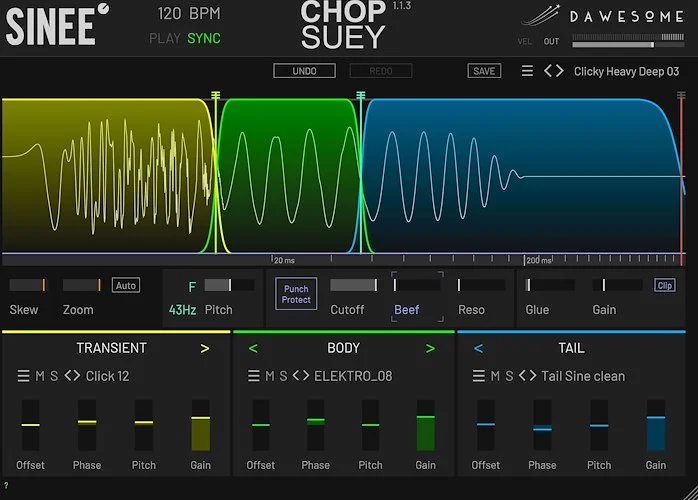Move to next section from Transient arrow
Screen dimensions: 698x500
click(205, 348)
